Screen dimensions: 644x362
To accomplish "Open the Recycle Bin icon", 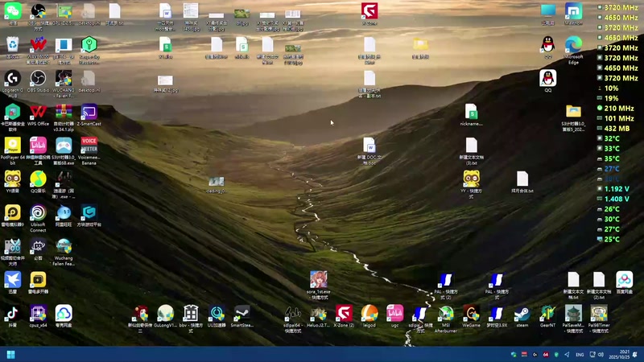I will click(13, 44).
